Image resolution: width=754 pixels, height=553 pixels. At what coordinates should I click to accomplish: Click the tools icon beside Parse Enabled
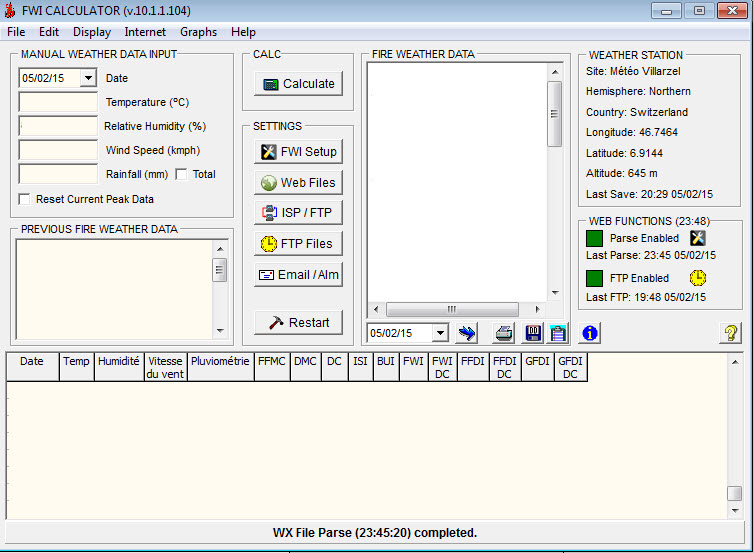coord(698,238)
